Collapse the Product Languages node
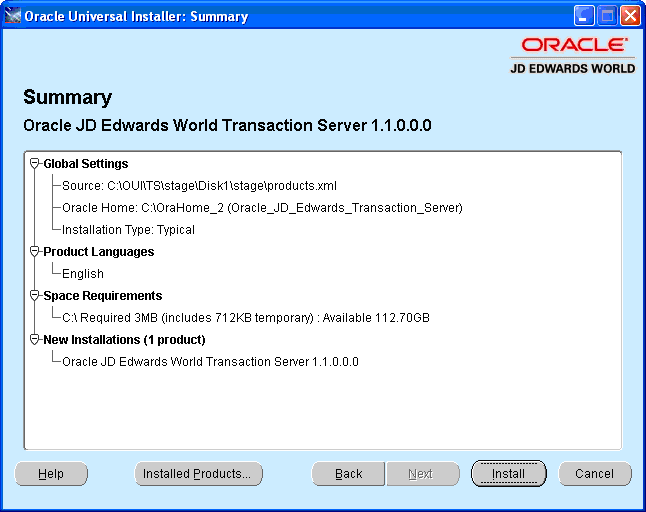Viewport: 646px width, 512px height. pyautogui.click(x=35, y=251)
